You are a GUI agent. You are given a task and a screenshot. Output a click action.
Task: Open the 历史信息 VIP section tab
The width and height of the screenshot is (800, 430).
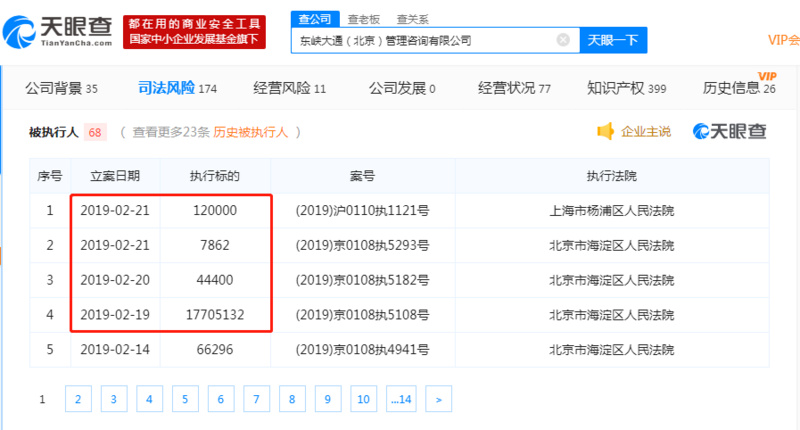point(738,88)
